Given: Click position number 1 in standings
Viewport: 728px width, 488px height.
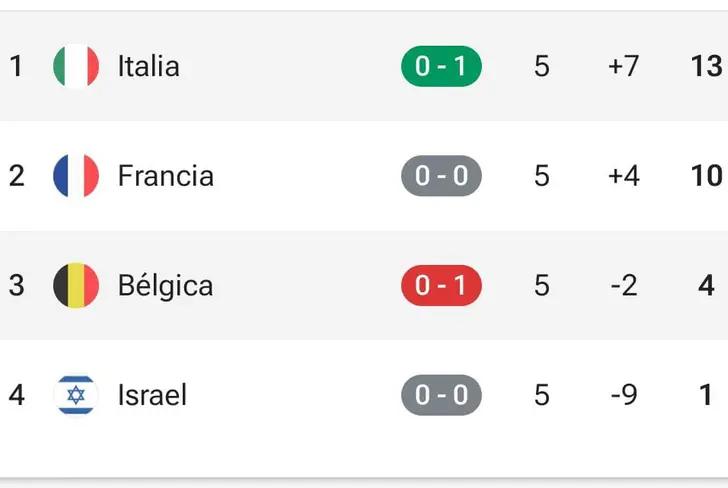Looking at the screenshot, I should tap(16, 67).
